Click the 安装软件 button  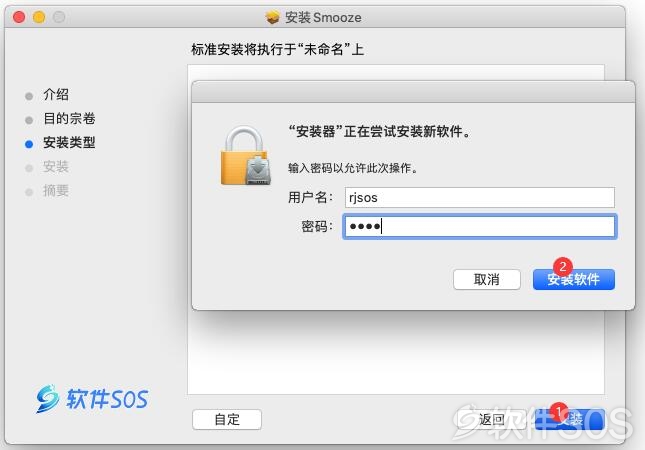click(574, 280)
